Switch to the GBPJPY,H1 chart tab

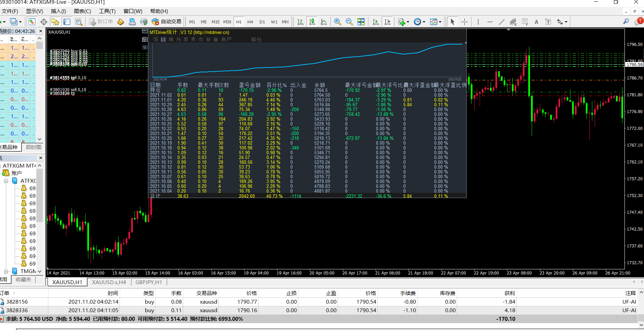[x=149, y=282]
